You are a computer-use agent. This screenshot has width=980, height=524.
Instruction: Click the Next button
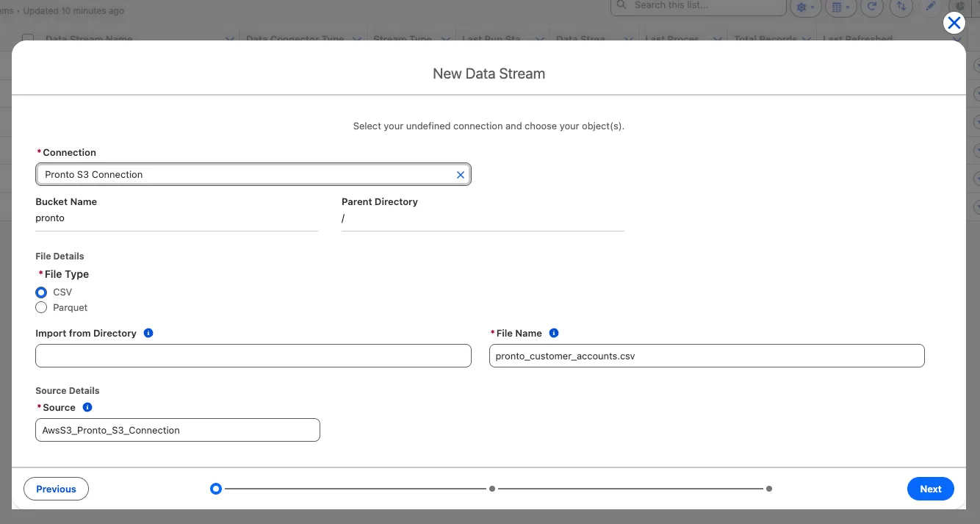(930, 489)
